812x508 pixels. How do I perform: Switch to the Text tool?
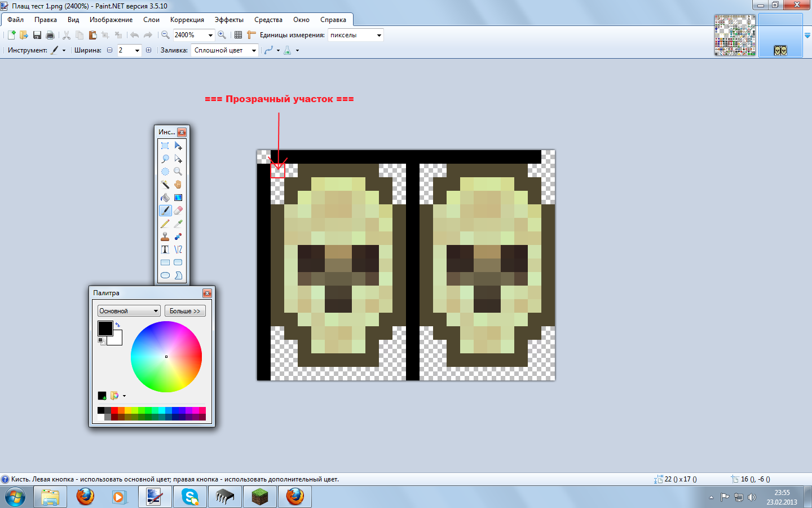(x=165, y=249)
